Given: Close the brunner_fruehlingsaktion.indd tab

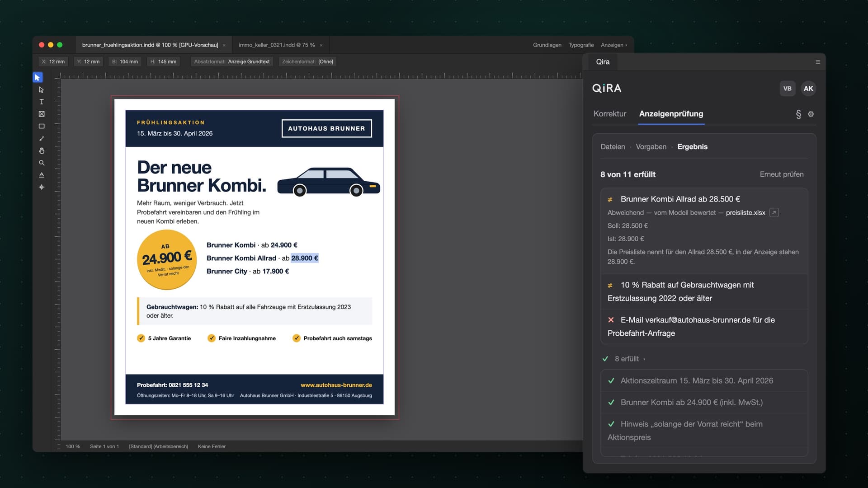Looking at the screenshot, I should 224,45.
